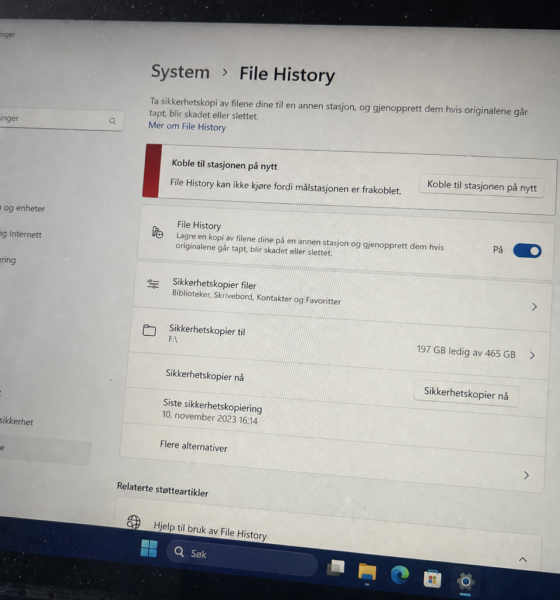Select the 'og enheter' sidebar item
This screenshot has height=600, width=560.
point(23,208)
